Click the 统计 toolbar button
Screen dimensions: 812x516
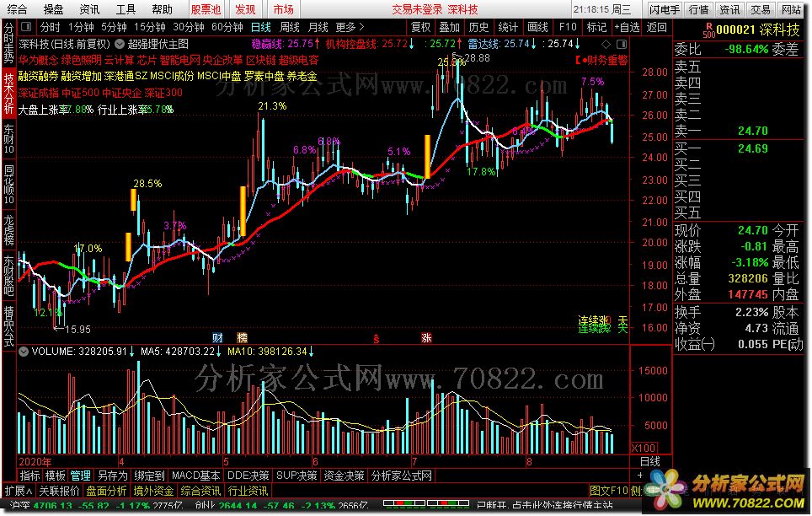pyautogui.click(x=508, y=27)
